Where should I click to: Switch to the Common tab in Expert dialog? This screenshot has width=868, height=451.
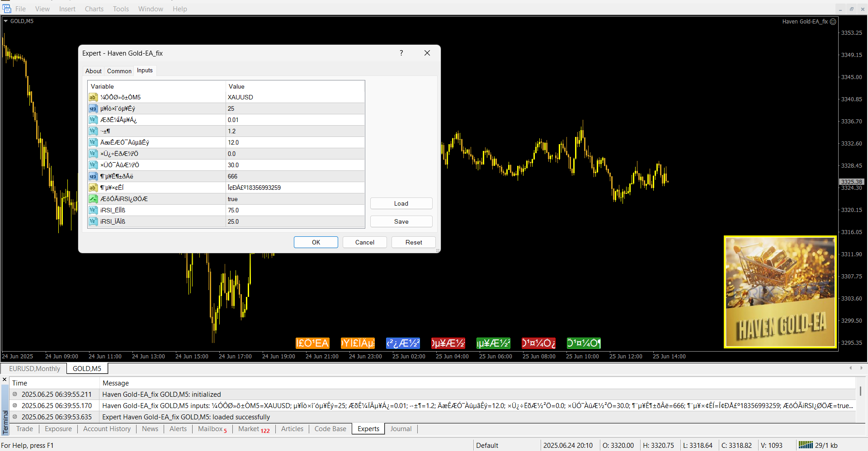(119, 71)
